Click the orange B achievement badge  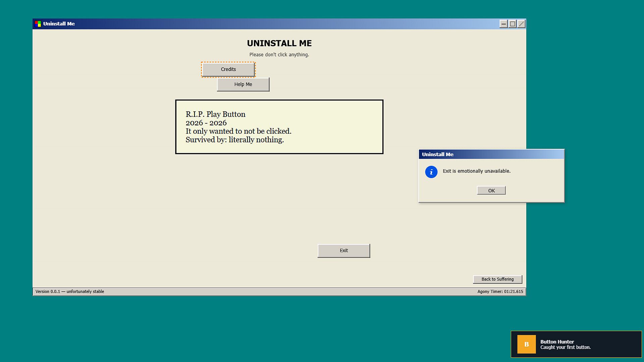point(527,344)
